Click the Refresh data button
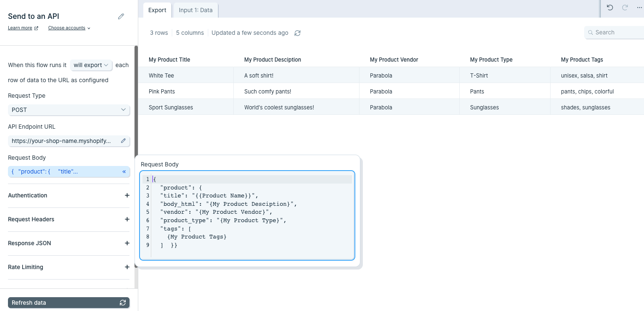 click(x=69, y=303)
